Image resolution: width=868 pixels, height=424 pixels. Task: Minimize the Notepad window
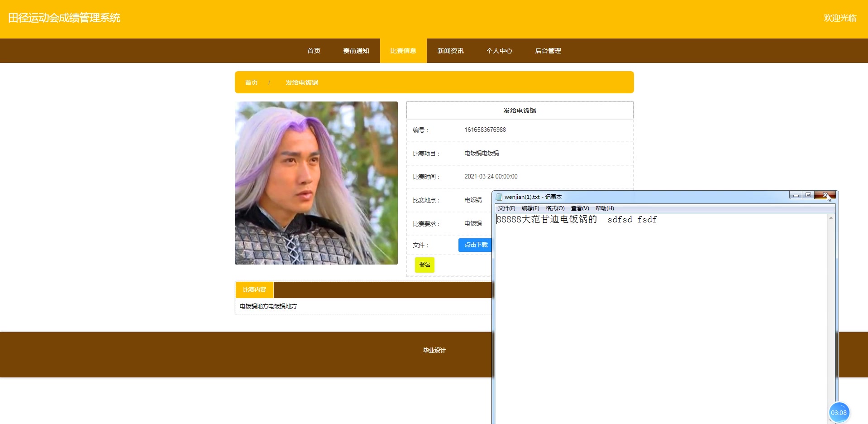click(796, 195)
